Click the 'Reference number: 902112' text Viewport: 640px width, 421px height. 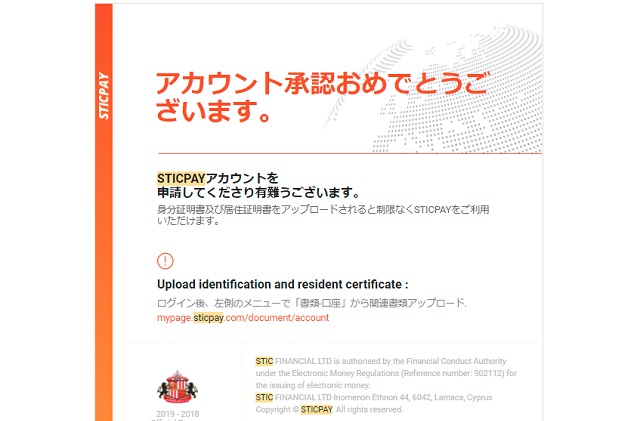pyautogui.click(x=450, y=373)
